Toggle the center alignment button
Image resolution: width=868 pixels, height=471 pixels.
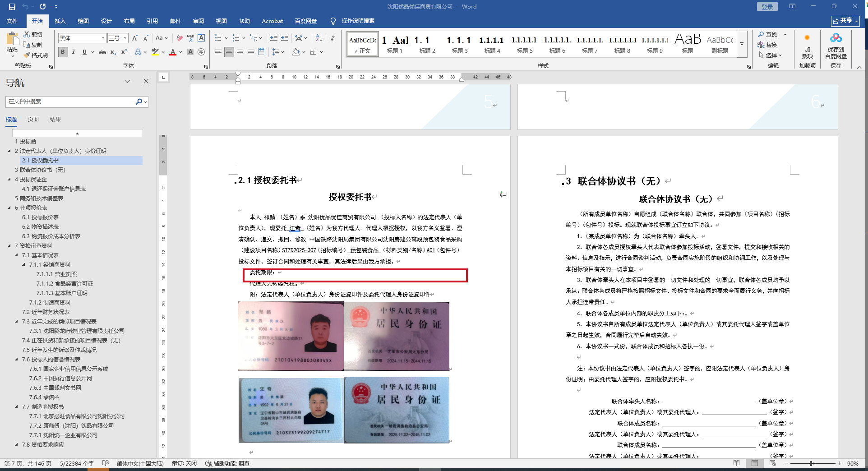[229, 52]
